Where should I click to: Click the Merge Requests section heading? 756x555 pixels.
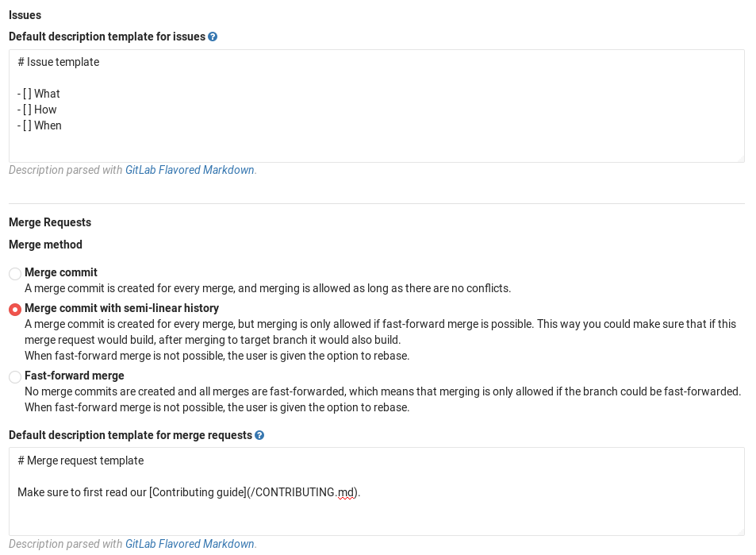click(49, 222)
